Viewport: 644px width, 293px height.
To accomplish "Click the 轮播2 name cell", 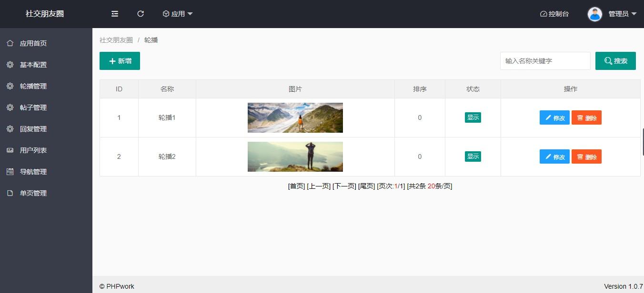I will tap(167, 156).
